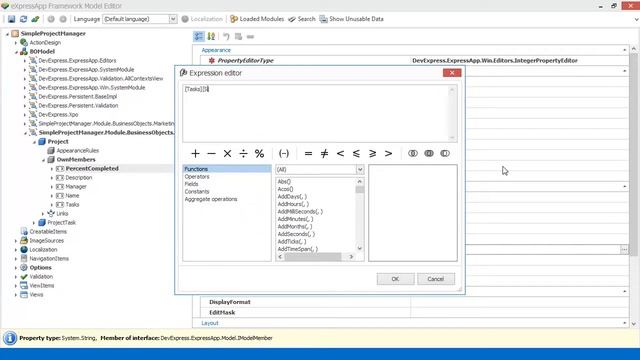Collapse the Appearance property category

coord(624,50)
